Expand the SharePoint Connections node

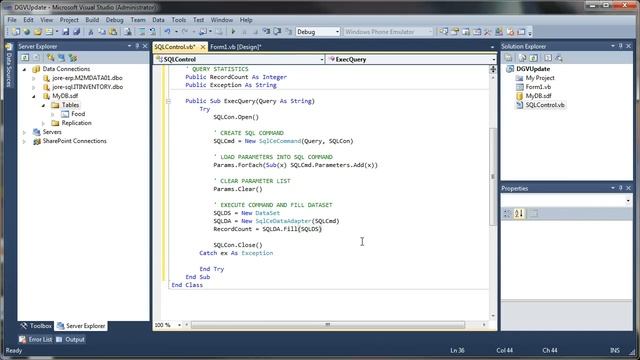[x=24, y=141]
